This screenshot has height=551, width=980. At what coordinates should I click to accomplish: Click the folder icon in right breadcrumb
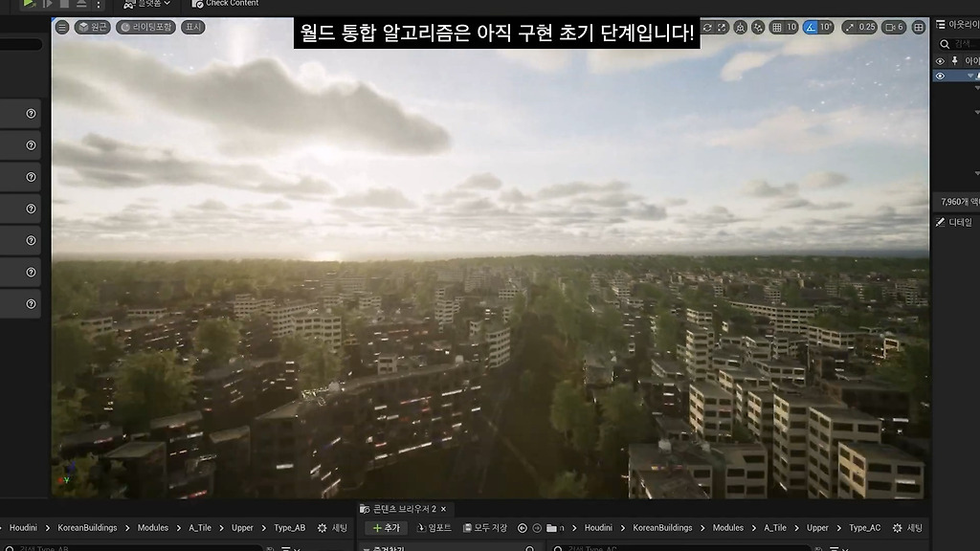click(551, 528)
